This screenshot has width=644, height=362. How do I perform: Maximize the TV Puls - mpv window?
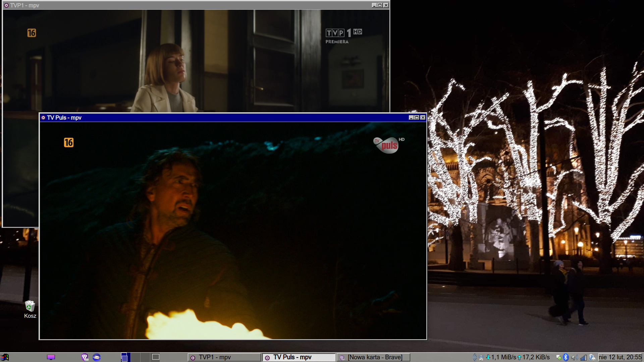click(x=417, y=118)
